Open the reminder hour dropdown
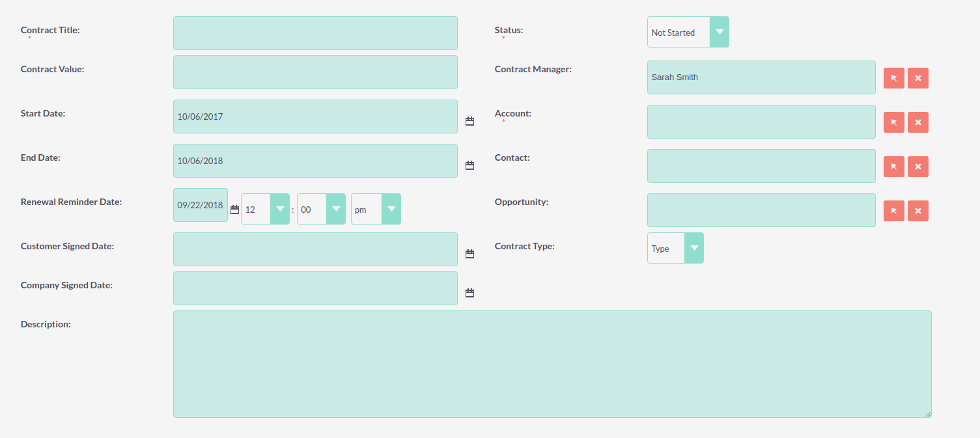Viewport: 980px width, 438px height. 265,209
